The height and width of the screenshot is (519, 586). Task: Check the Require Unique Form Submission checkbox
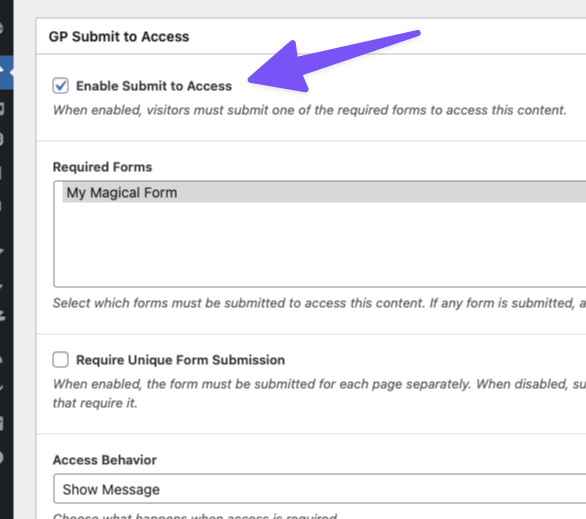click(x=60, y=359)
